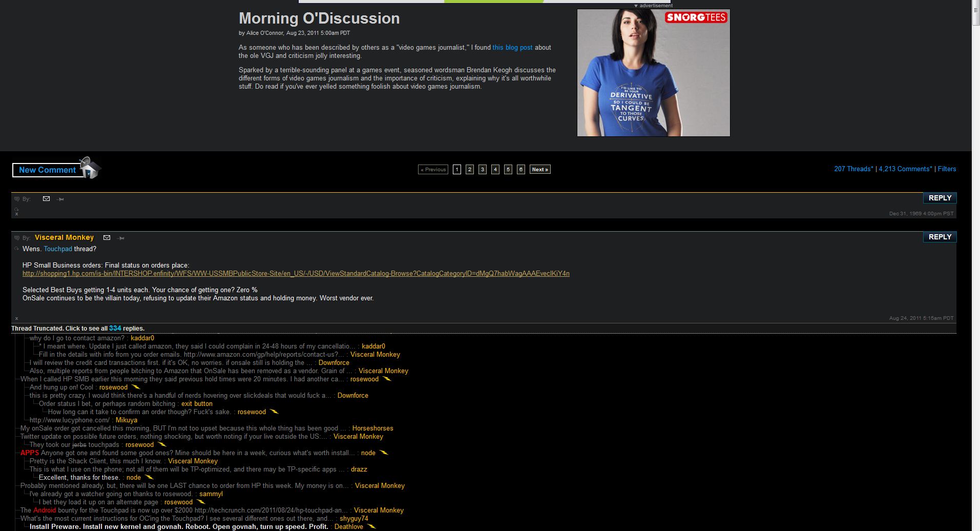This screenshot has height=531, width=980.
Task: Click lightning bolt after node on the APPS reply
Action: [x=384, y=453]
